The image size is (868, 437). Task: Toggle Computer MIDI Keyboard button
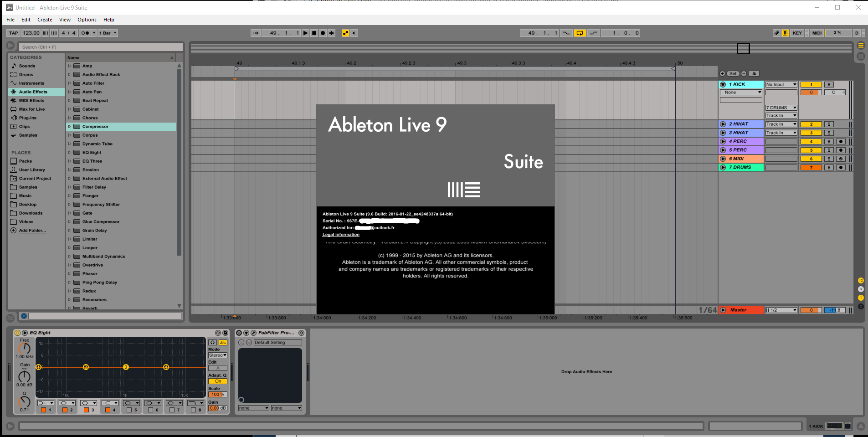[x=785, y=33]
